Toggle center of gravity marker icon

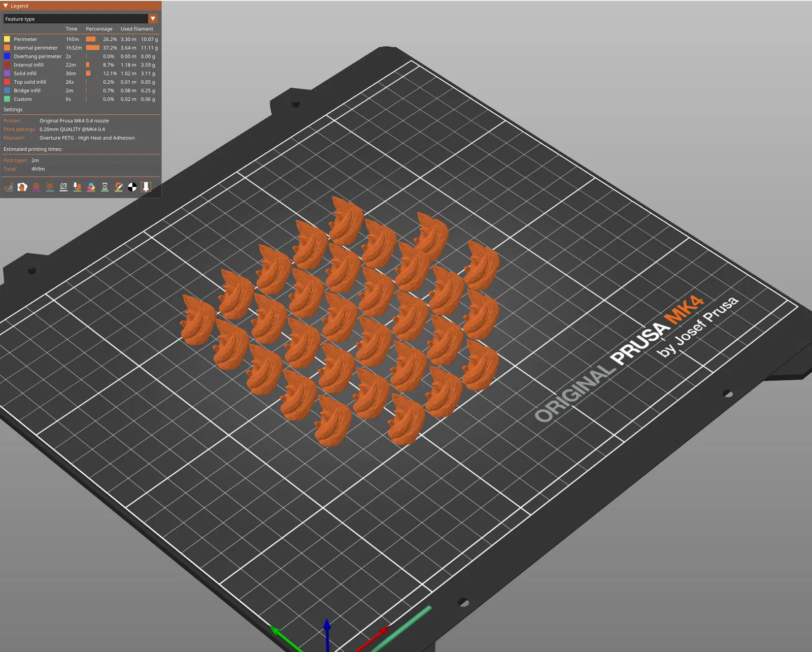(x=132, y=187)
